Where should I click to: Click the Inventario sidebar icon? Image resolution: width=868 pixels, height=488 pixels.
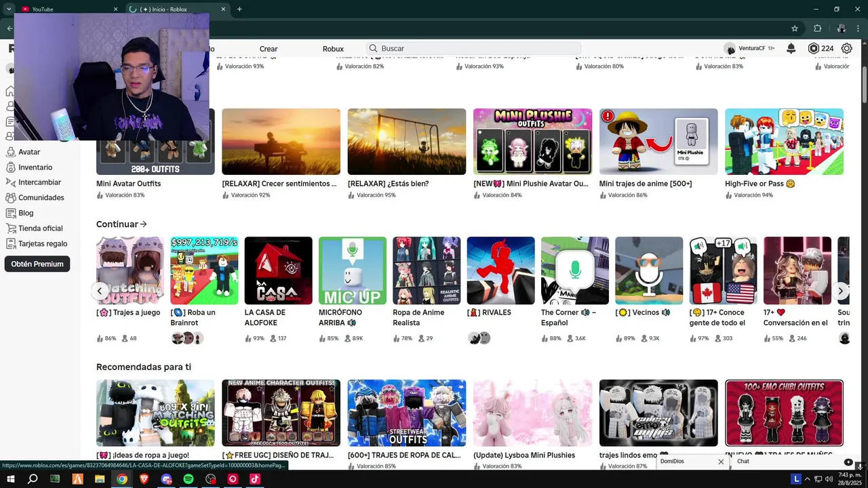click(10, 167)
